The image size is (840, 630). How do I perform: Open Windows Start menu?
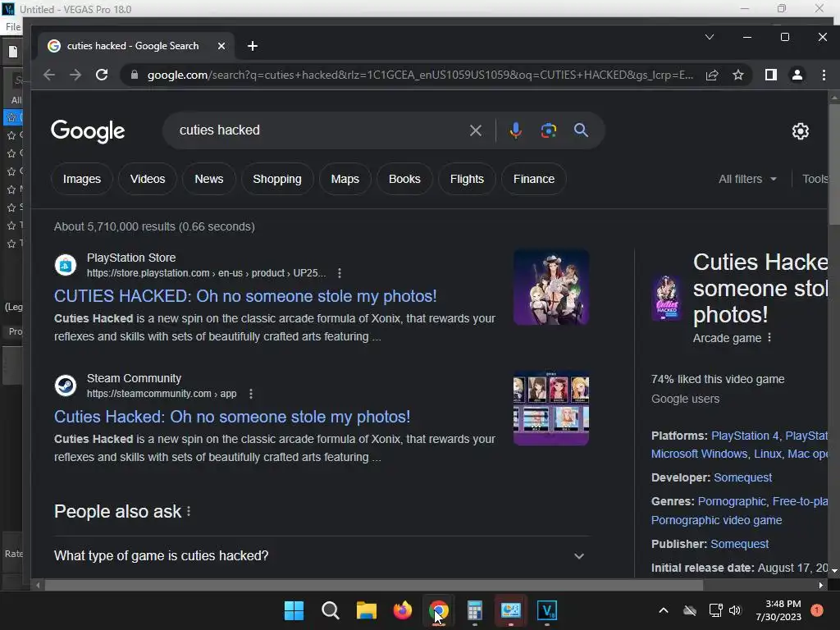coord(294,610)
